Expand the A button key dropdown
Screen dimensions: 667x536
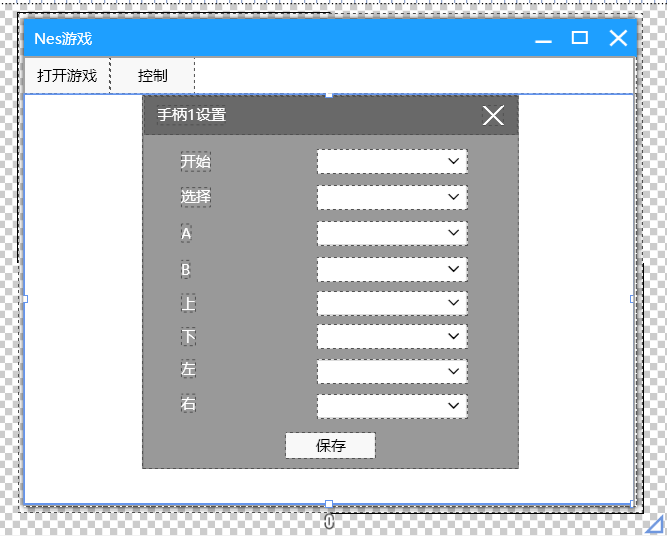click(392, 233)
